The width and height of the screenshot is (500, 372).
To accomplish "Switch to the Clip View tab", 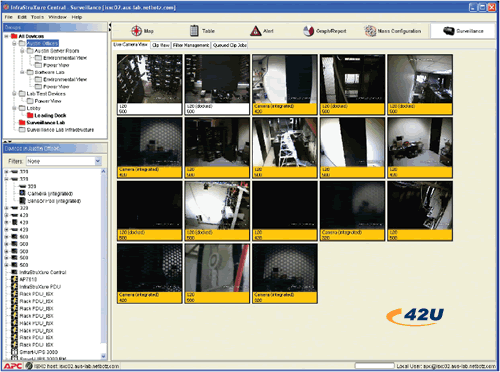I will coord(161,45).
